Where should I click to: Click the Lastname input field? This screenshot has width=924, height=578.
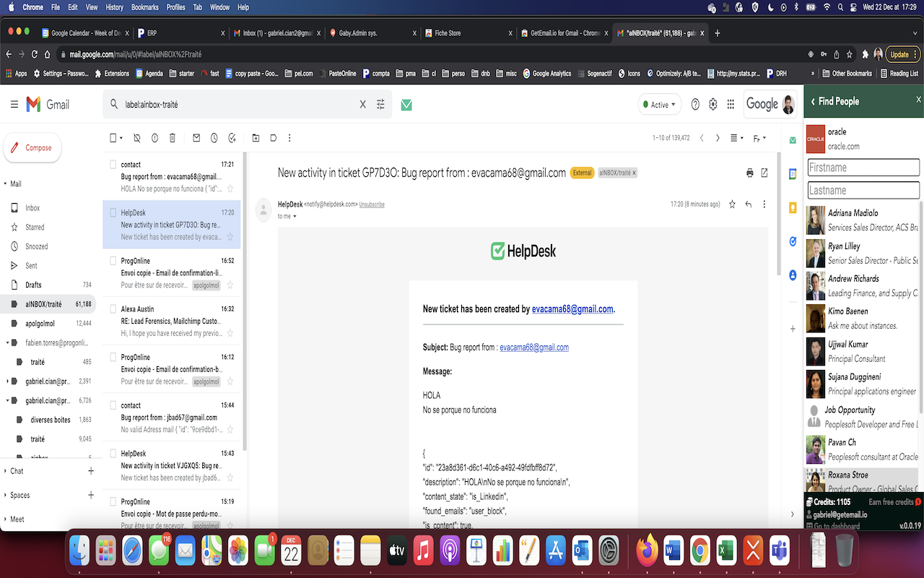tap(863, 190)
